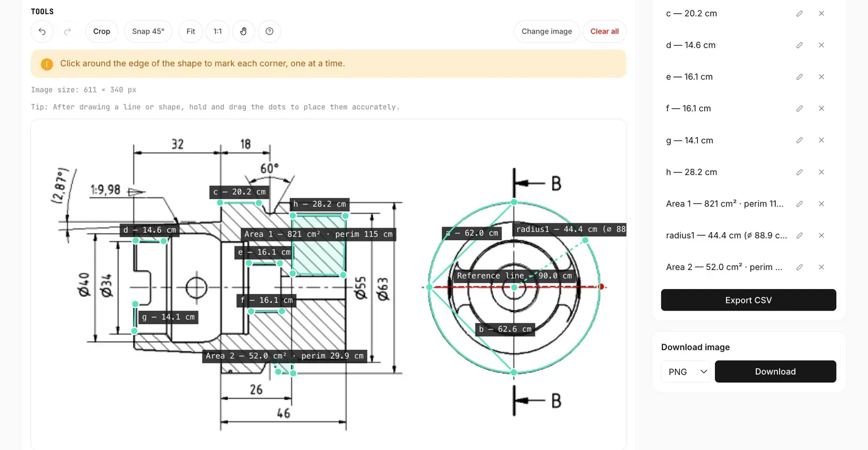This screenshot has width=868, height=450.
Task: Edit measurement c — 20.2 cm
Action: click(800, 14)
